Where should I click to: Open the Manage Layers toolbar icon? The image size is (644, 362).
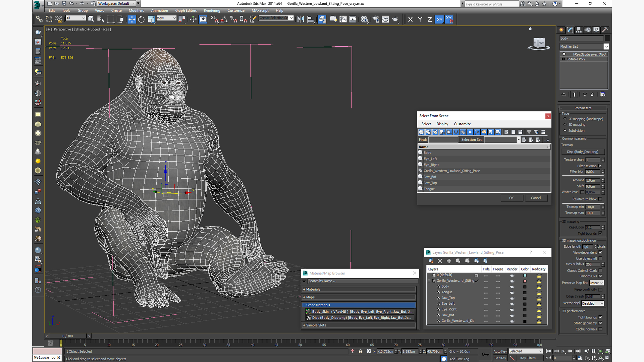(322, 19)
